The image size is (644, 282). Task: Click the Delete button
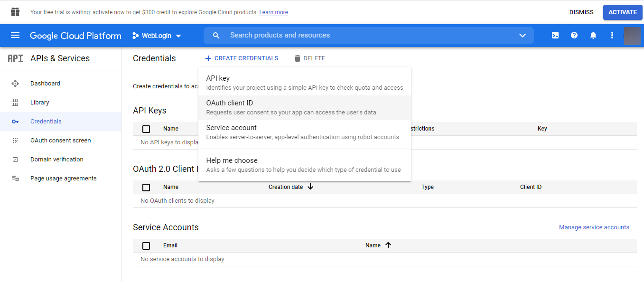click(x=309, y=58)
